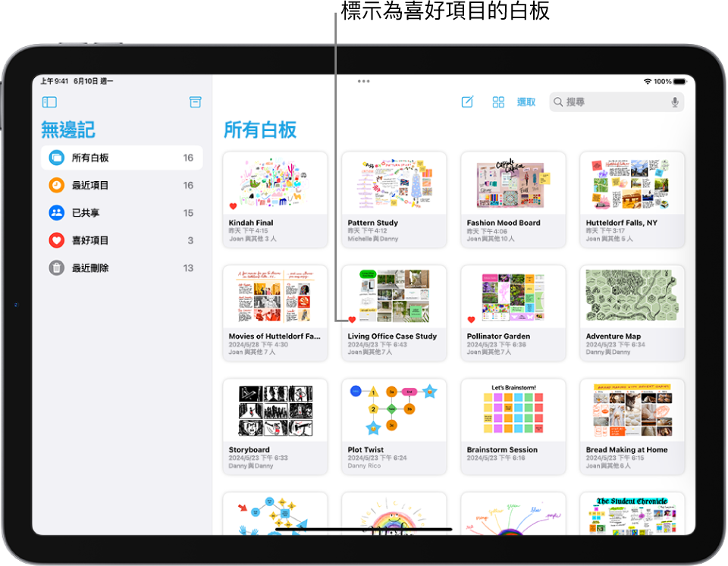The height and width of the screenshot is (566, 728).
Task: Open the Hutteldorf Falls, NY board thumbnail
Action: tap(632, 183)
